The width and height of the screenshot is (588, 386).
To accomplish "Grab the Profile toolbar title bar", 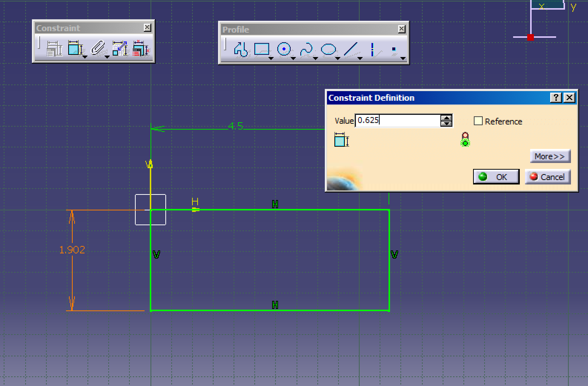I will click(309, 29).
